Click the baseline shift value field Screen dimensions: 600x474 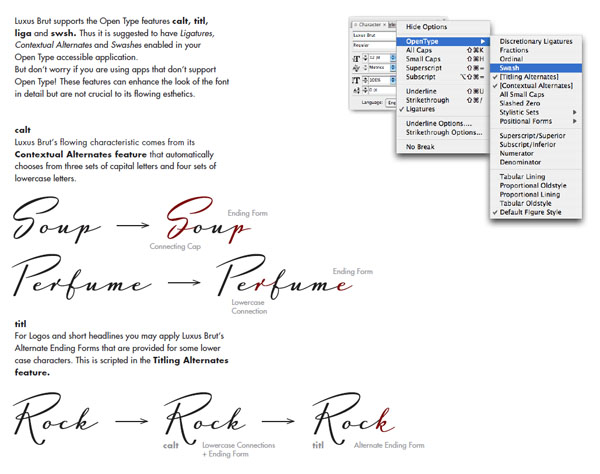click(x=382, y=90)
